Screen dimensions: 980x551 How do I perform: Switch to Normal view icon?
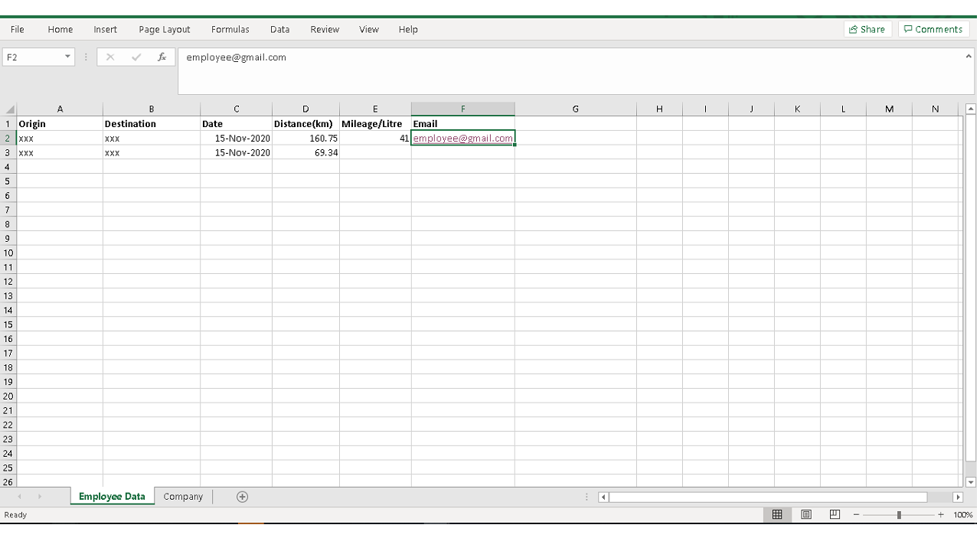pyautogui.click(x=777, y=515)
